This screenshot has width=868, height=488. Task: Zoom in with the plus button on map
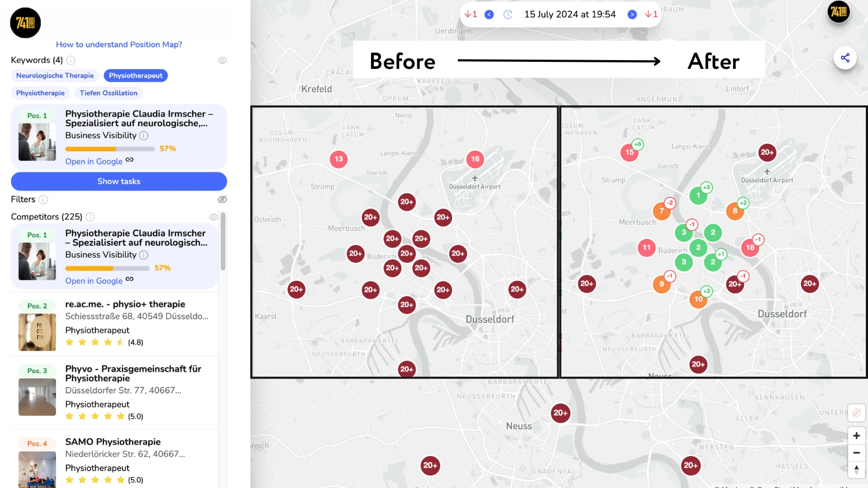857,435
